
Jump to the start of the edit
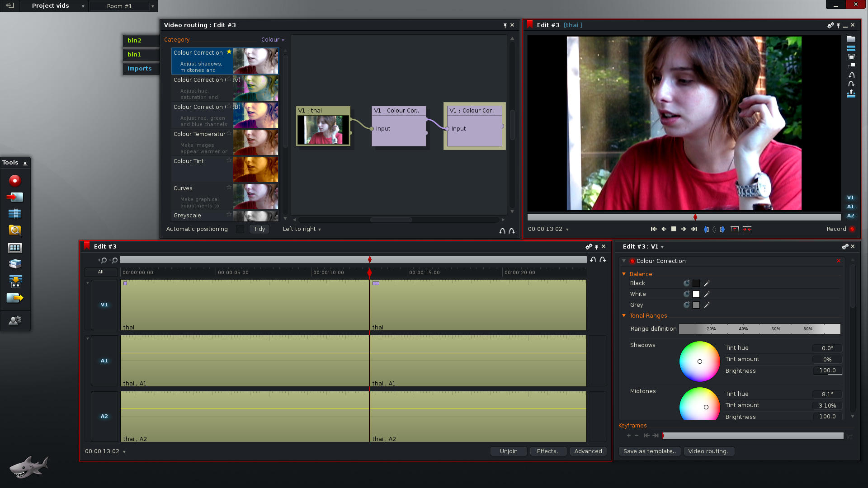654,229
